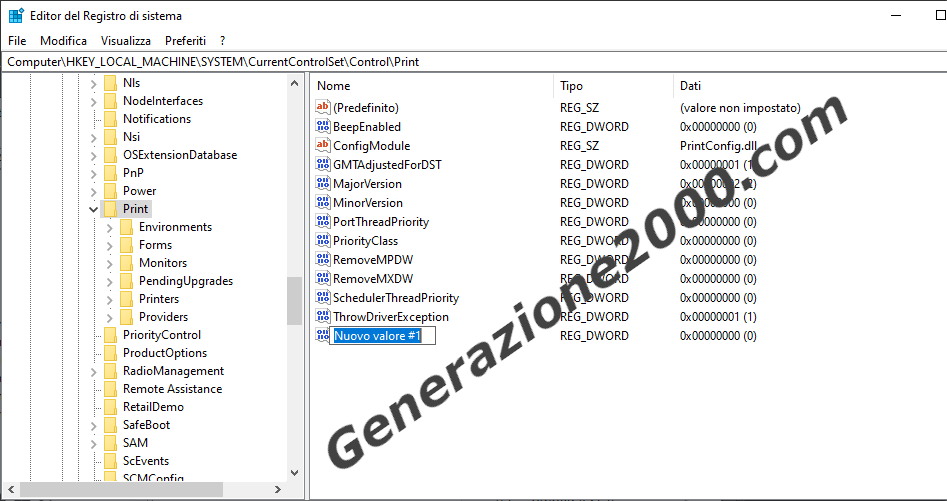
Task: Expand the Forms subkey
Action: 109,245
